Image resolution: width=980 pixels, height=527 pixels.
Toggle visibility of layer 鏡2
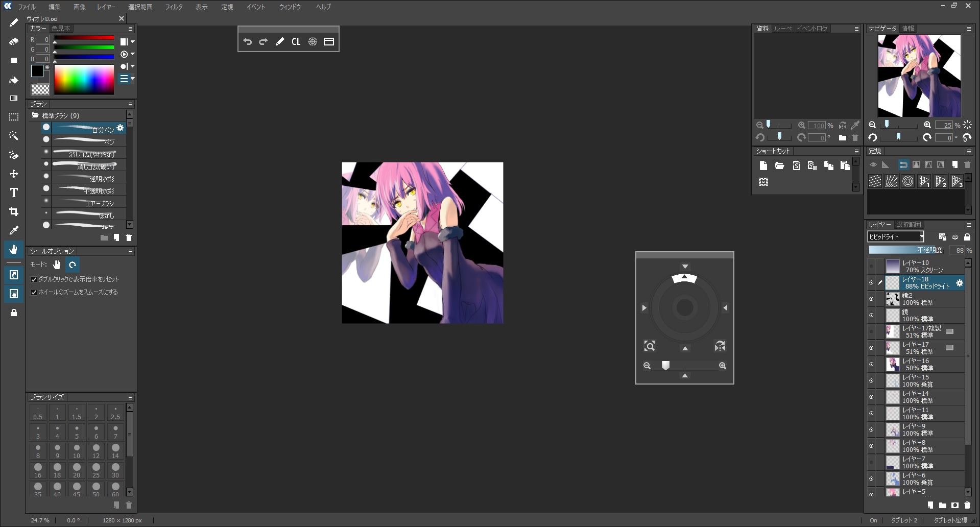[871, 299]
